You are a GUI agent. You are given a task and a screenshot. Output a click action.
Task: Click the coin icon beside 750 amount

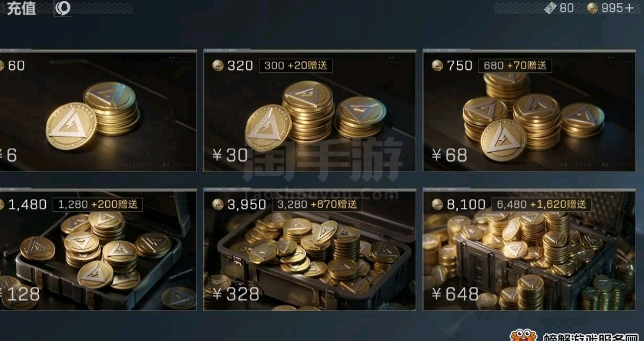tap(437, 65)
